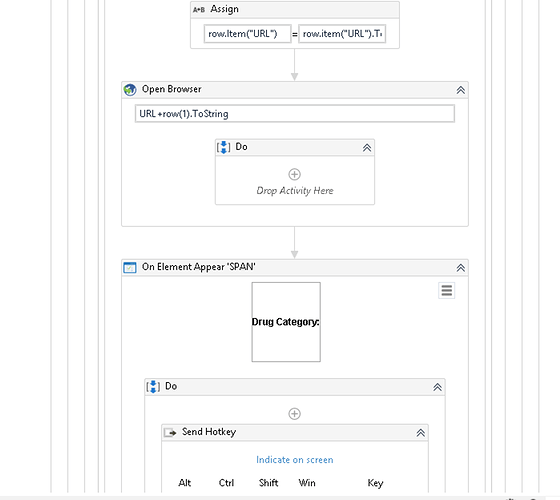Collapse the Do sequence inside Open Browser
The image size is (560, 500).
tap(367, 148)
